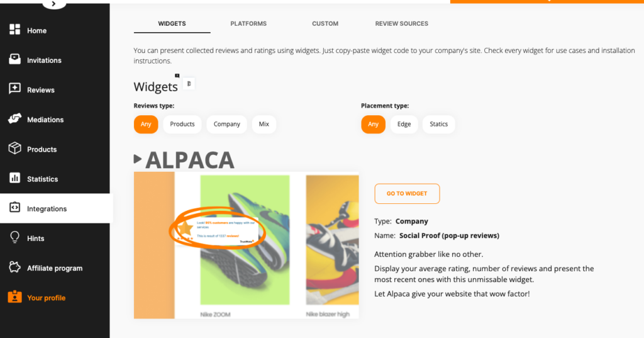
Task: Open Statistics via the bar chart icon
Action: click(14, 179)
